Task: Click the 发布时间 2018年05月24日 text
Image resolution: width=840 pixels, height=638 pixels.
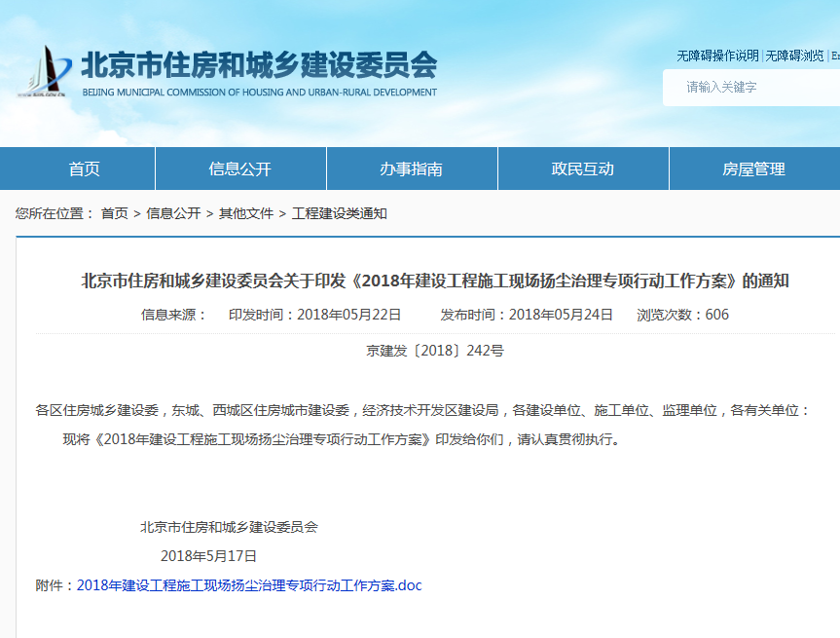Action: [527, 315]
